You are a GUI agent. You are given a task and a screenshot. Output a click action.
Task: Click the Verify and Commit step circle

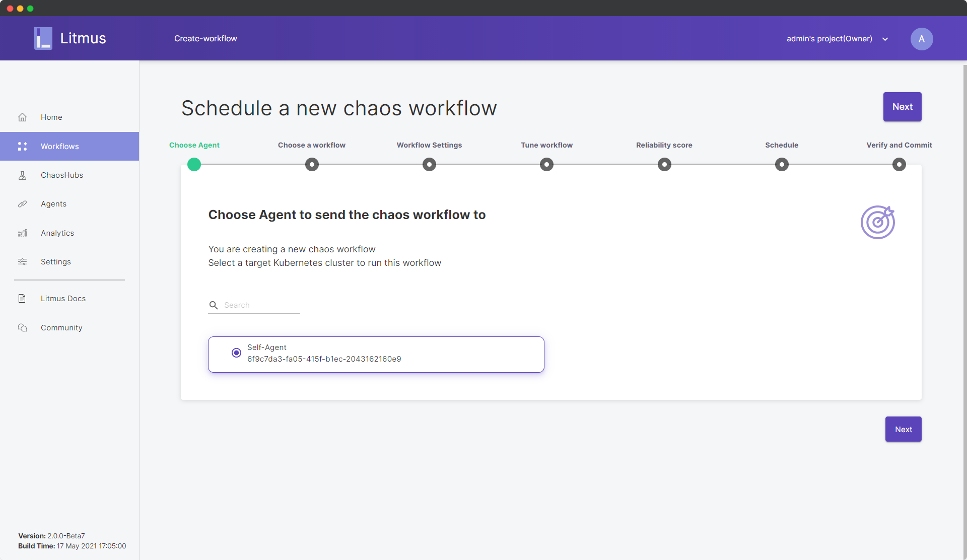point(899,164)
